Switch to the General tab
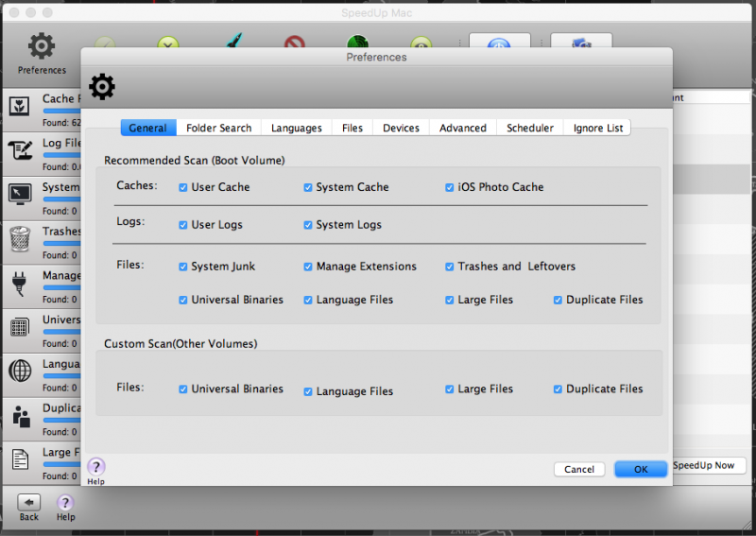 (148, 128)
